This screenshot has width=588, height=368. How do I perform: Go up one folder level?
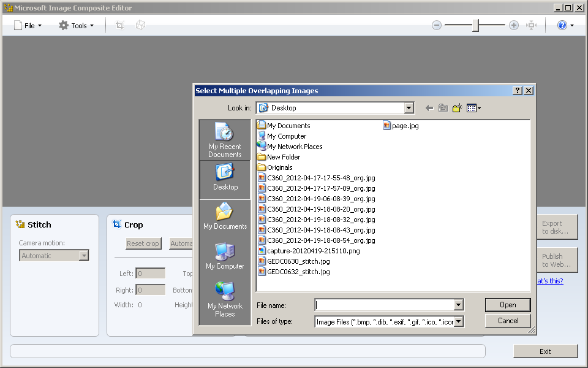[443, 108]
